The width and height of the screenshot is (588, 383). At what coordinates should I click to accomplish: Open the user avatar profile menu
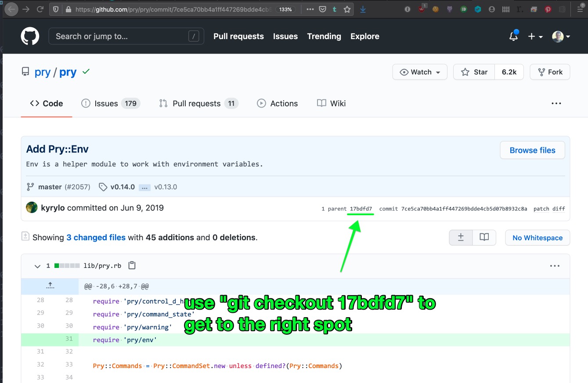point(561,36)
